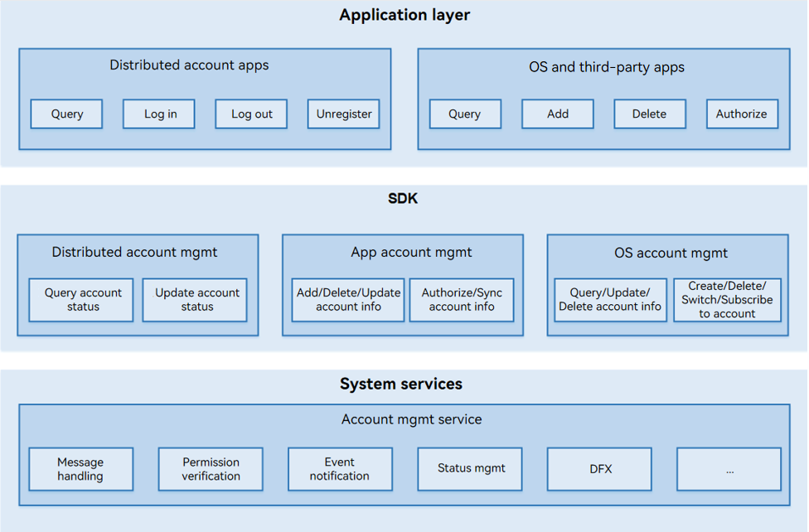Image resolution: width=809 pixels, height=532 pixels.
Task: Click the Query box under Distributed account apps
Action: click(66, 114)
